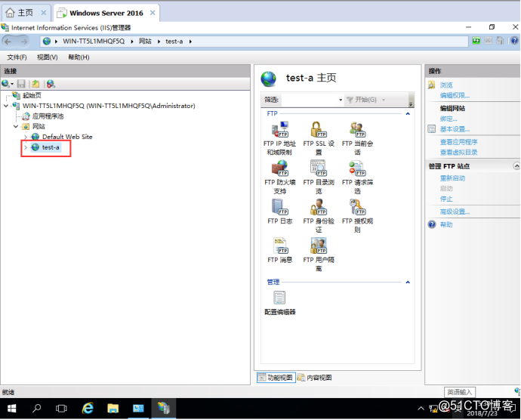Image resolution: width=521 pixels, height=420 pixels.
Task: Click the filter text input field
Action: (309, 100)
